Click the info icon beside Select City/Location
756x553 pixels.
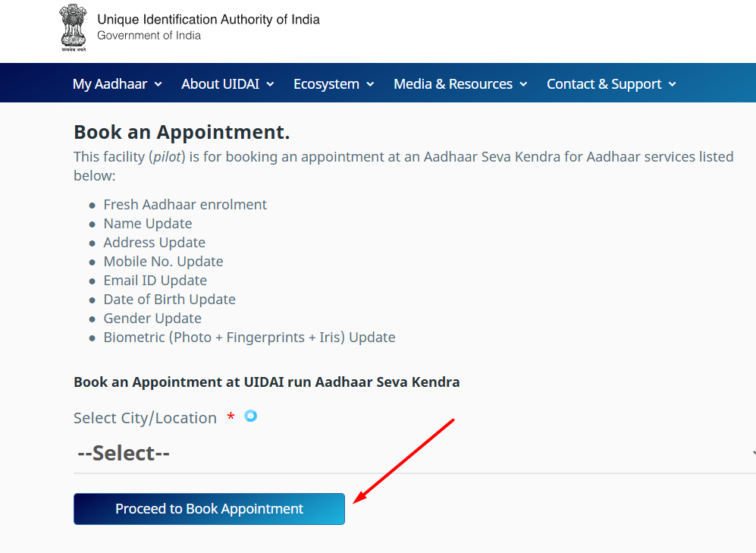click(251, 416)
